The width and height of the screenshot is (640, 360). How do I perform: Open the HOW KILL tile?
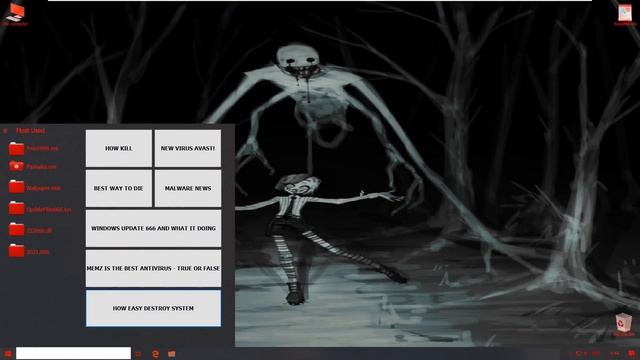click(118, 148)
